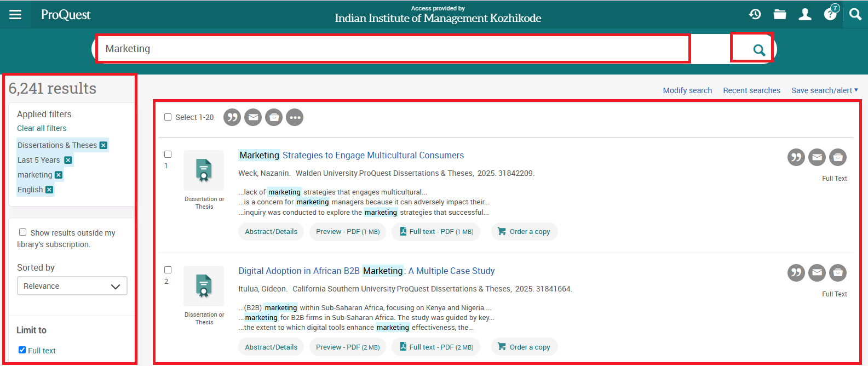Click the Modify search link
Viewport: 868px width, 366px height.
687,90
